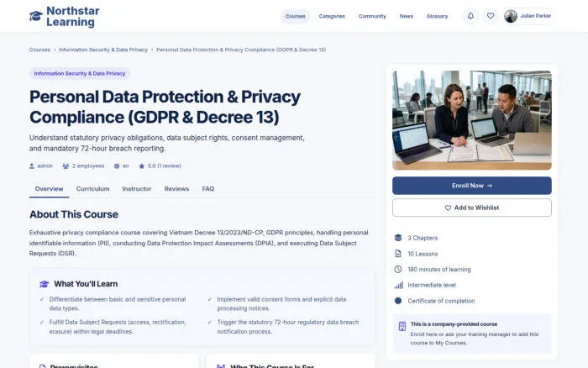Click Information Security & Data Privacy breadcrumb
This screenshot has height=368, width=588.
103,50
